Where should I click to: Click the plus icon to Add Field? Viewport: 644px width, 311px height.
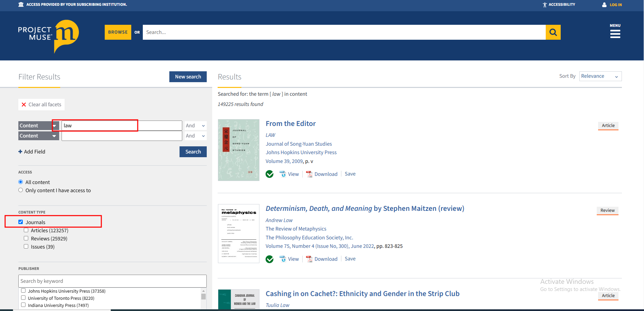tap(20, 152)
